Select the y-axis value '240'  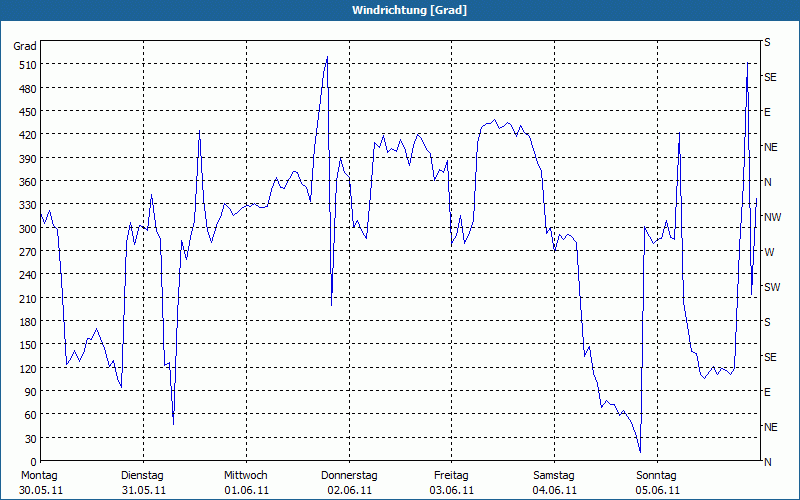(x=28, y=276)
